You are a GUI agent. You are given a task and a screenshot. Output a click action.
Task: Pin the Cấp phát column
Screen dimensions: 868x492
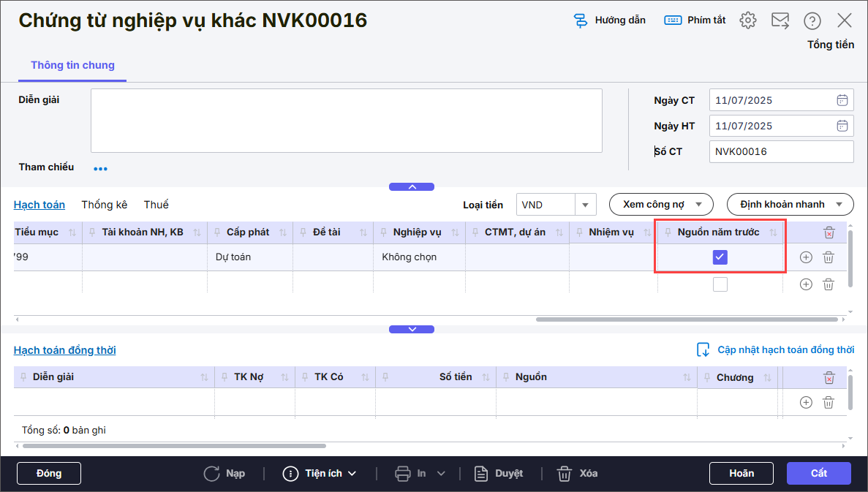pos(217,232)
